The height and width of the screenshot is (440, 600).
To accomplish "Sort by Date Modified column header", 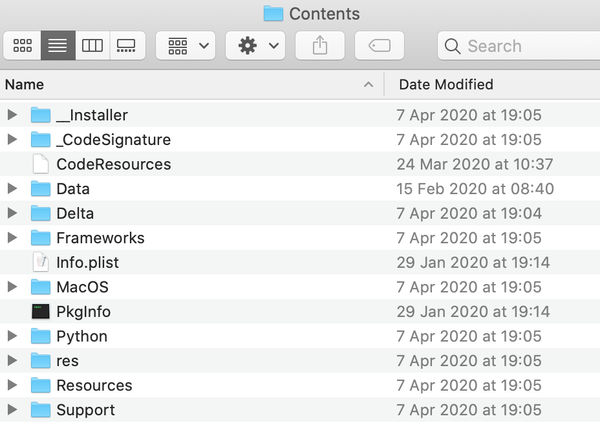I will (x=445, y=85).
